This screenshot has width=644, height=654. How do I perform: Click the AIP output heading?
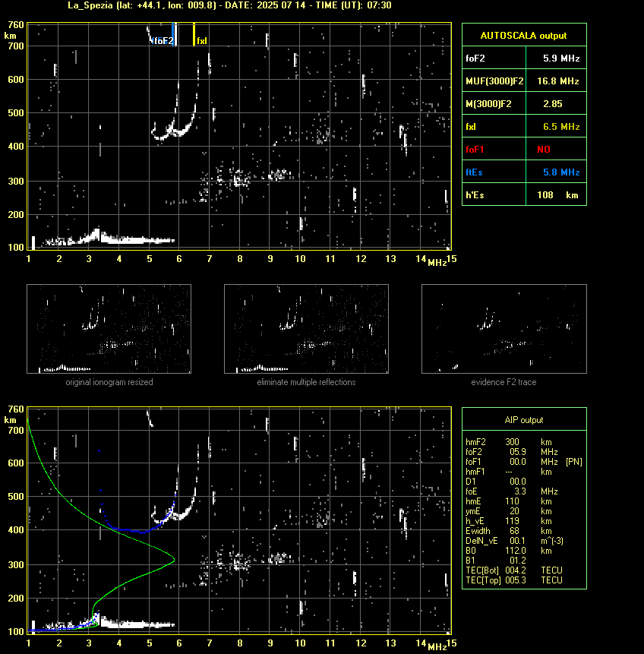524,420
